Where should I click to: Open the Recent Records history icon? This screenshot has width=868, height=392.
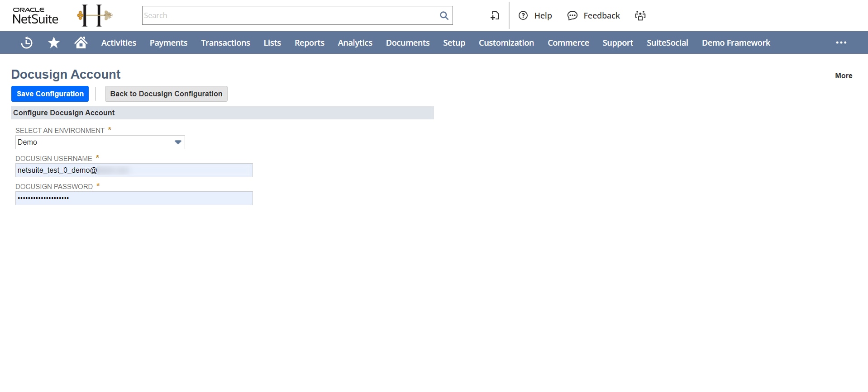(27, 43)
